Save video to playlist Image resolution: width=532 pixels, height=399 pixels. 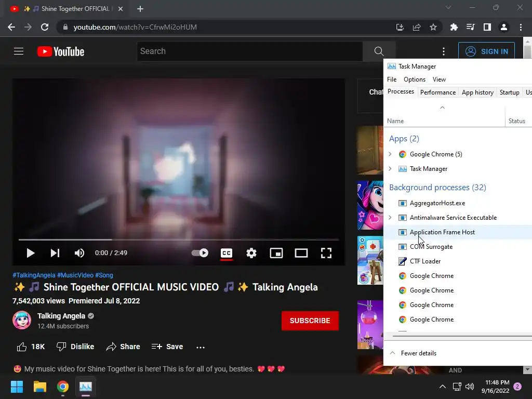(167, 347)
